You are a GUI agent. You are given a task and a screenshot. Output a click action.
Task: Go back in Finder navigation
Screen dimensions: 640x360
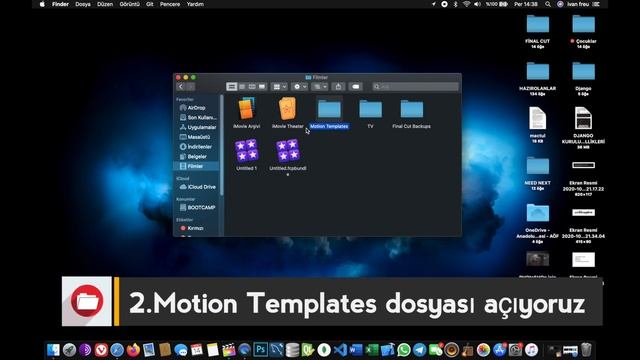pos(181,87)
